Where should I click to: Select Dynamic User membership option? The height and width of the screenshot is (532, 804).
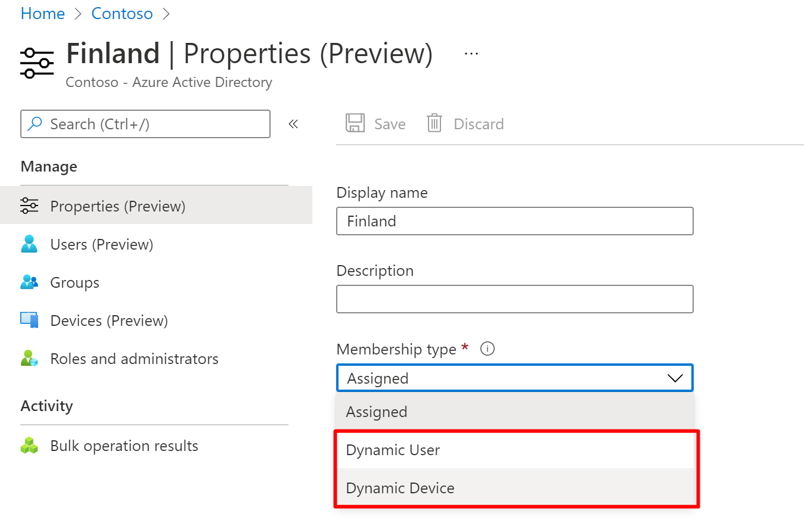(x=393, y=450)
